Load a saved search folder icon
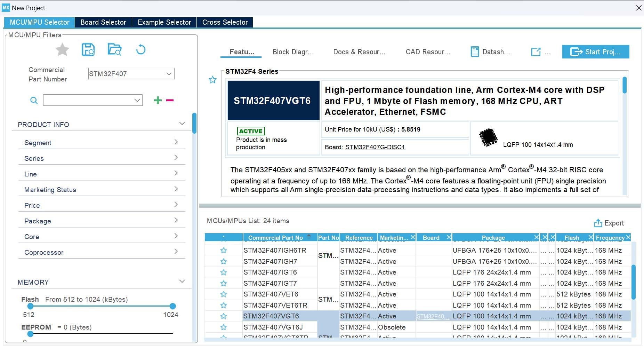The image size is (644, 348). tap(114, 50)
